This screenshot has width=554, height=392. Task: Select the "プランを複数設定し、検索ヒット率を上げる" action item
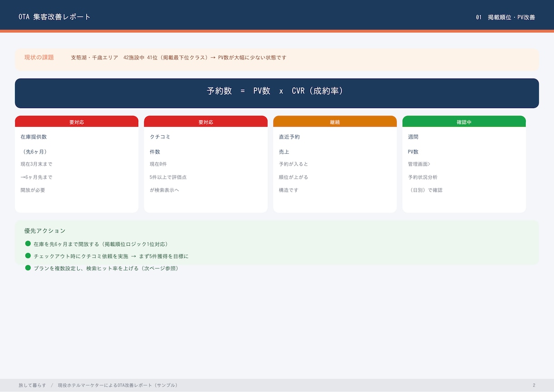point(106,268)
